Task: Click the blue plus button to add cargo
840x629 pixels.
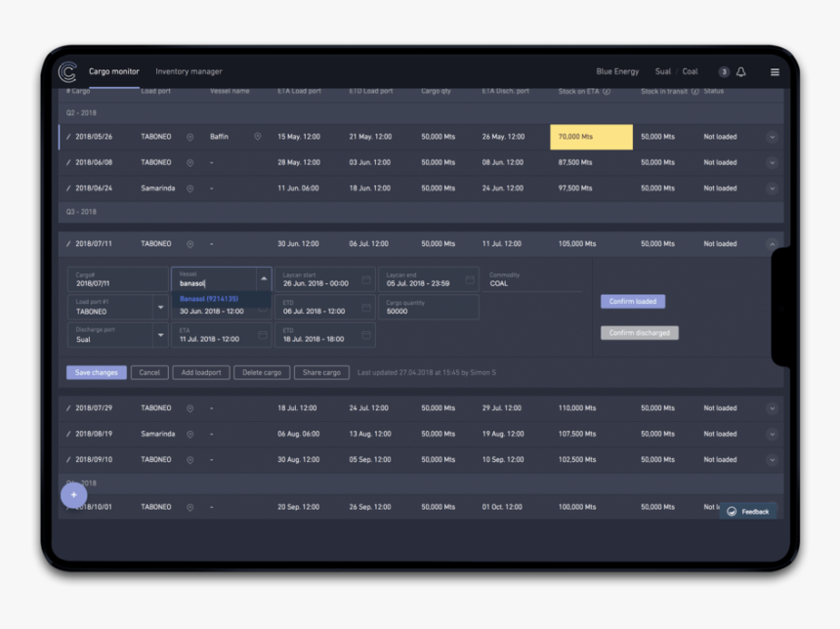Action: click(x=72, y=495)
